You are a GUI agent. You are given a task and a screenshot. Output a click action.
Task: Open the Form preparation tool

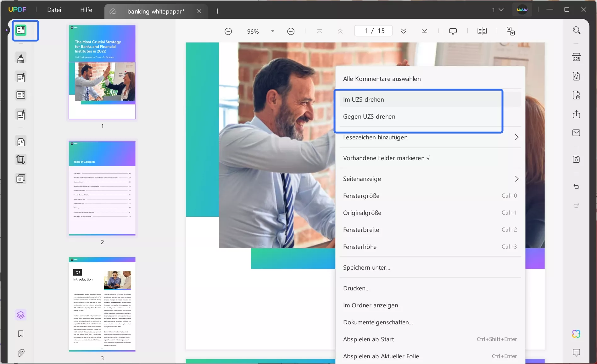pos(21,95)
